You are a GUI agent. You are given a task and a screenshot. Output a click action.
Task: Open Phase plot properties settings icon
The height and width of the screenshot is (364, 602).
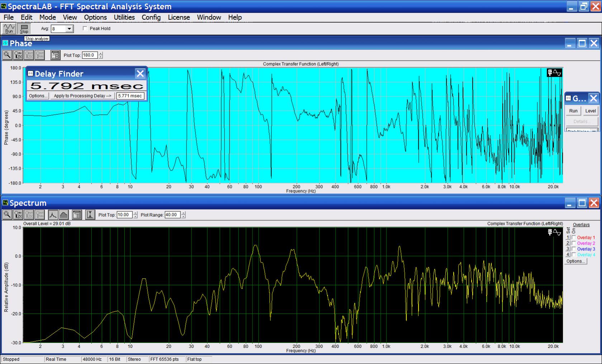[x=55, y=55]
